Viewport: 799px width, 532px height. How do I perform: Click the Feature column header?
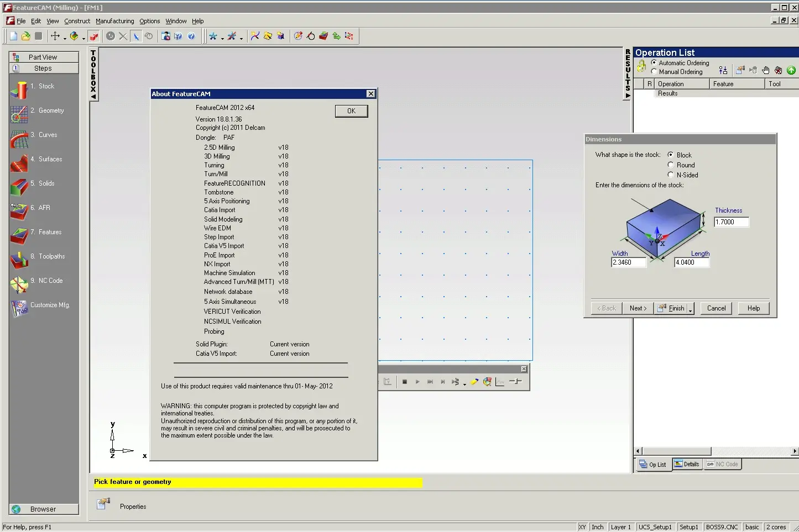(737, 84)
